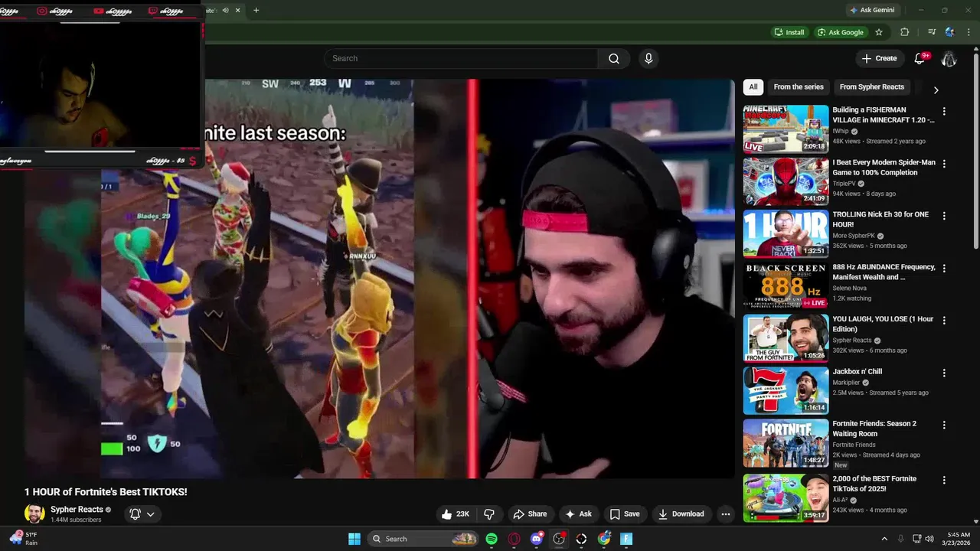Open the taskbar weather widget showing Rain

(23, 539)
